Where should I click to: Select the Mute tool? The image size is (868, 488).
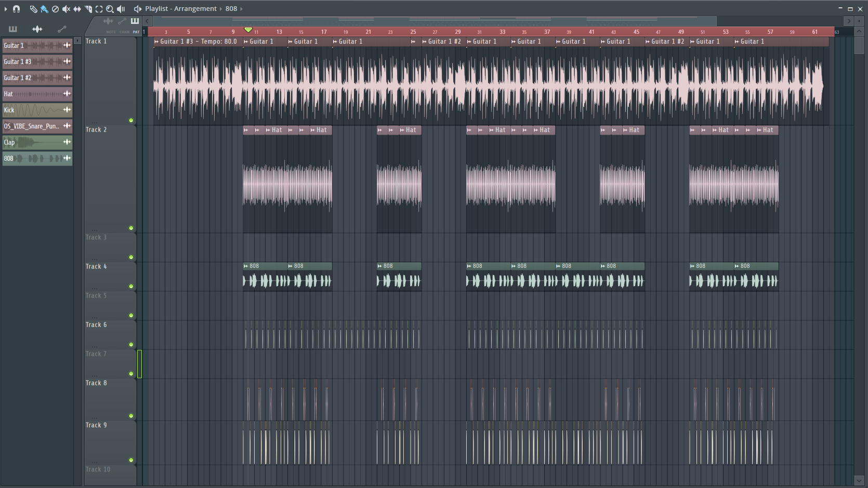point(66,9)
